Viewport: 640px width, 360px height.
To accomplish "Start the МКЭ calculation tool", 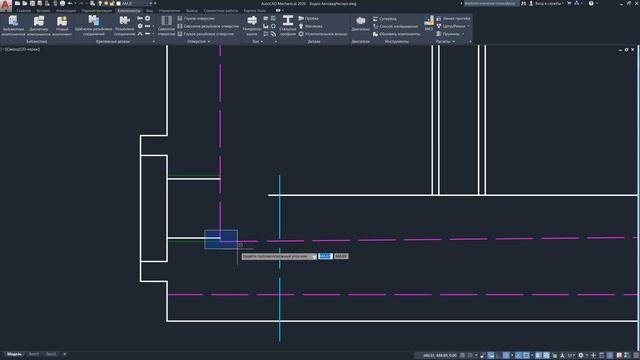I will 429,23.
